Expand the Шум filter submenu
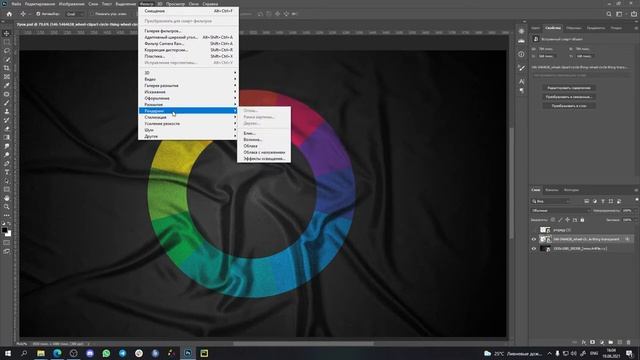 click(188, 130)
